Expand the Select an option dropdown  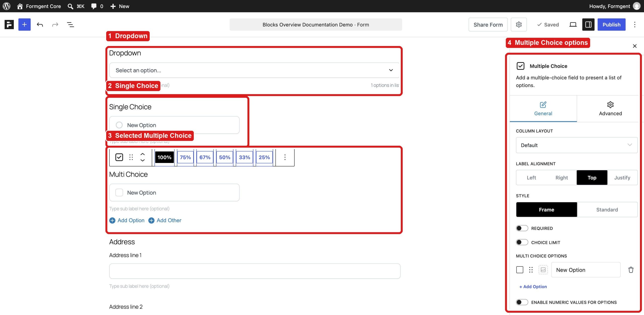[x=254, y=70]
